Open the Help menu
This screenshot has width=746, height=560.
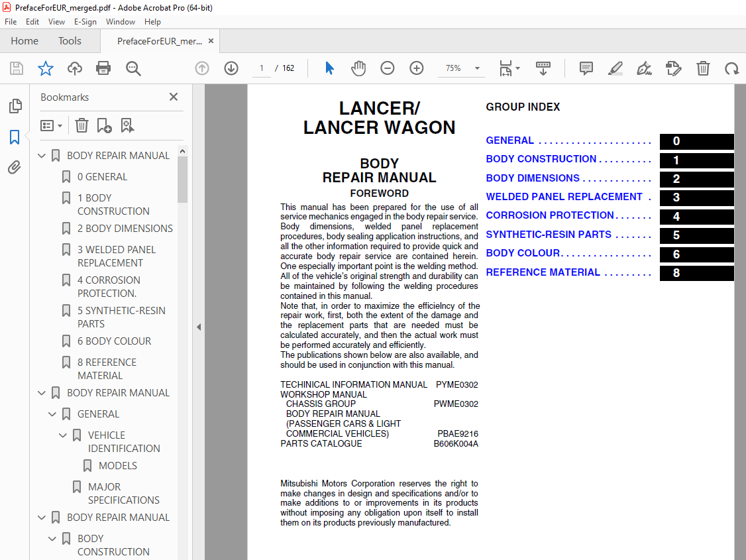(153, 22)
